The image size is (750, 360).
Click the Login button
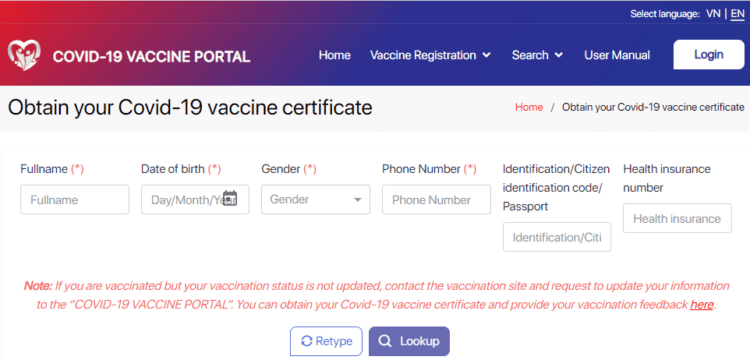709,55
